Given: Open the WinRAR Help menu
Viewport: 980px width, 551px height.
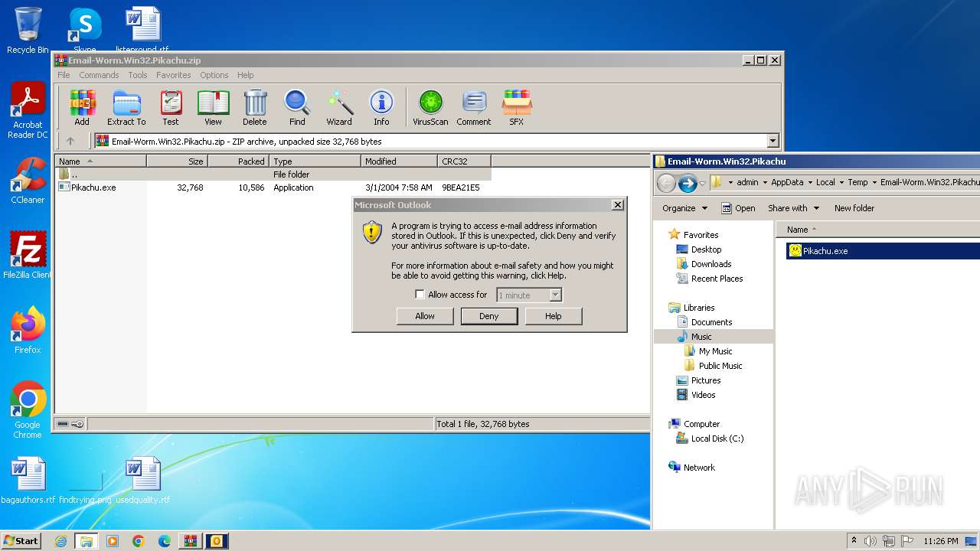Looking at the screenshot, I should [245, 75].
